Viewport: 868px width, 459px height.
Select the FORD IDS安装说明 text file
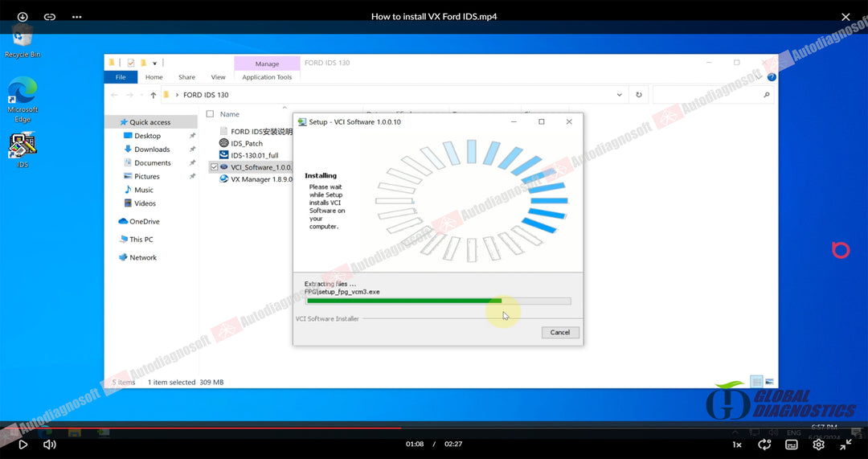click(256, 131)
